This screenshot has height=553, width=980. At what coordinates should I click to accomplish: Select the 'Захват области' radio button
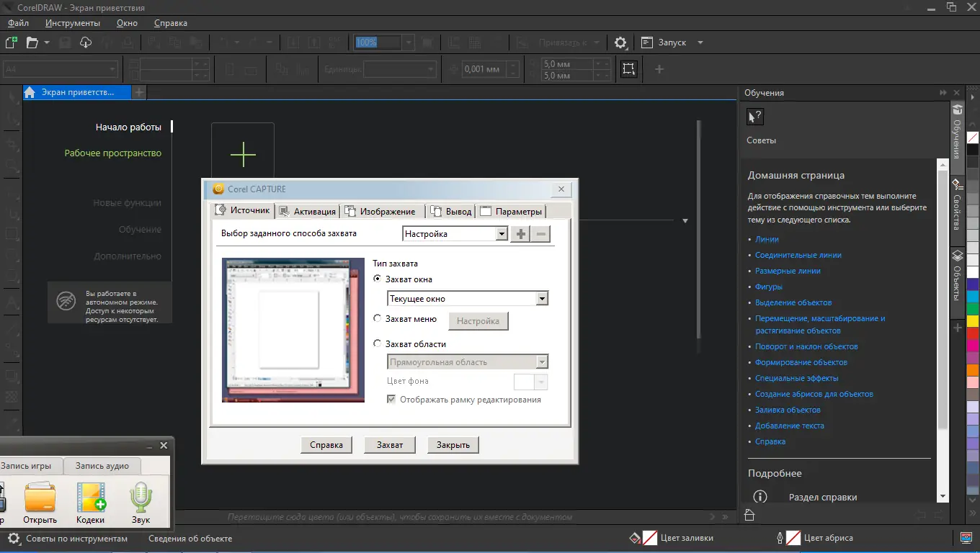pos(378,344)
